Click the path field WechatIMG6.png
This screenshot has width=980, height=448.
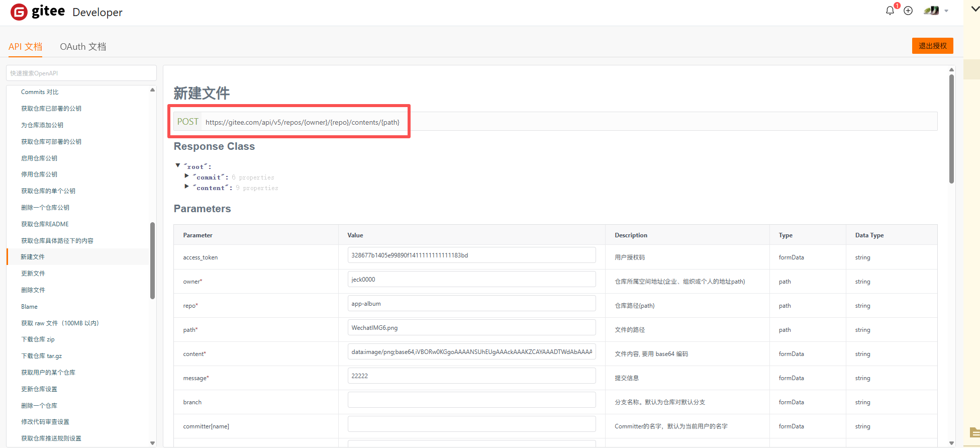click(471, 327)
